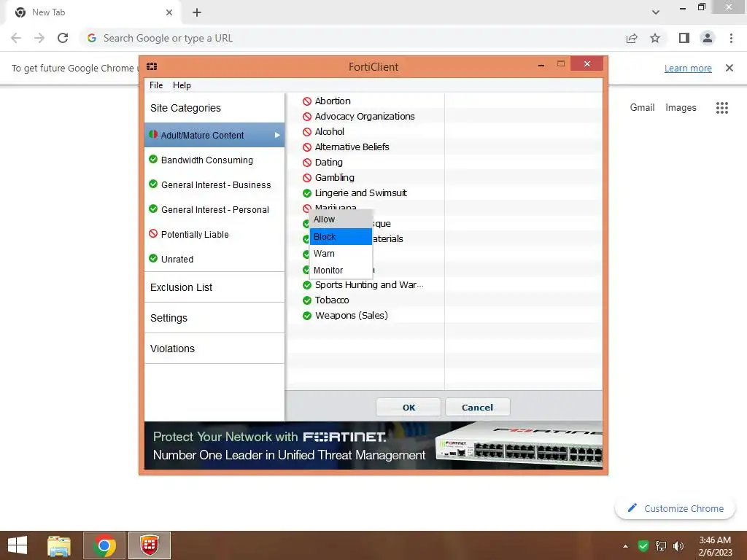Screen dimensions: 747x560
Task: Click the FortiClient app icon in the title bar
Action: pyautogui.click(x=152, y=66)
